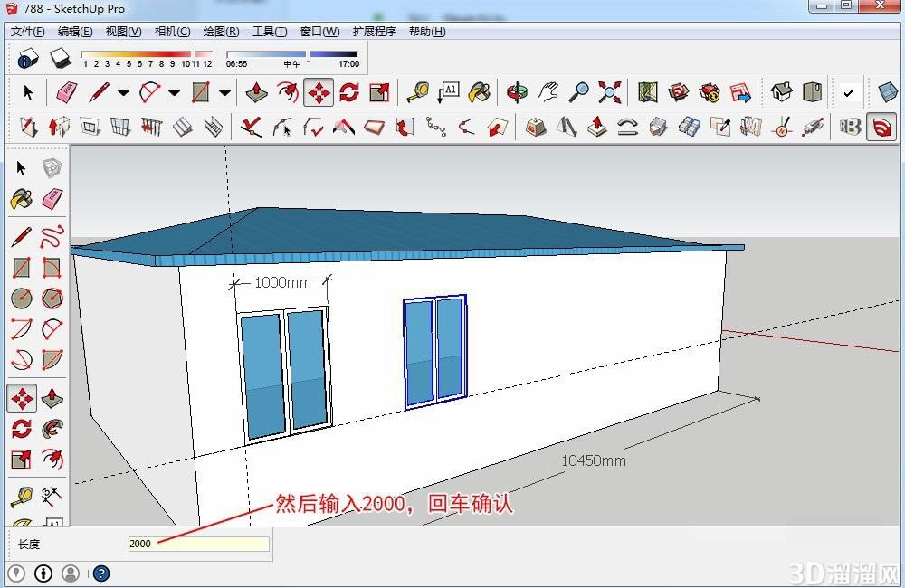Activate the Orbit camera tool
Screen dimensions: 905x588
coord(517,92)
